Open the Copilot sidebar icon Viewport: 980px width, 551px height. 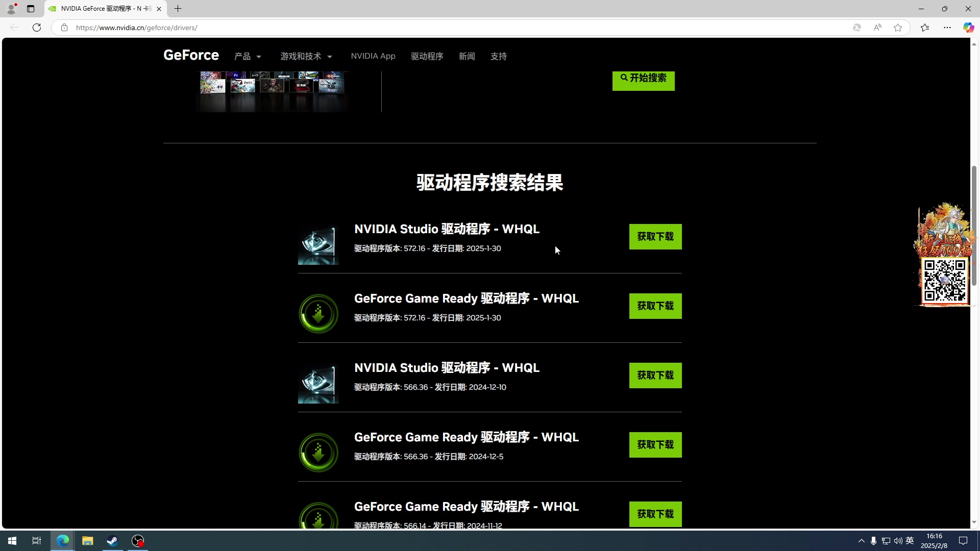[x=968, y=28]
